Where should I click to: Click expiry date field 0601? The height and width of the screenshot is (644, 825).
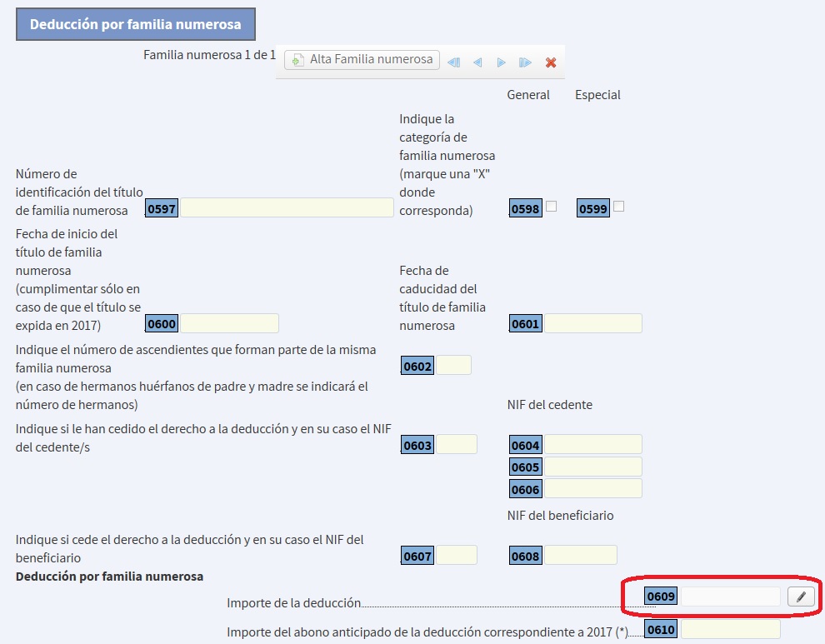coord(592,323)
